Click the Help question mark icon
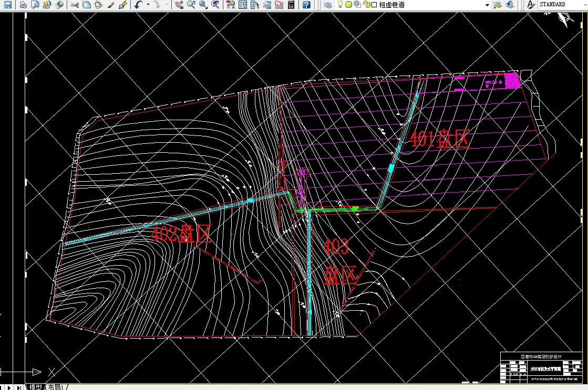Screen dimensions: 588x390 [x=306, y=5]
